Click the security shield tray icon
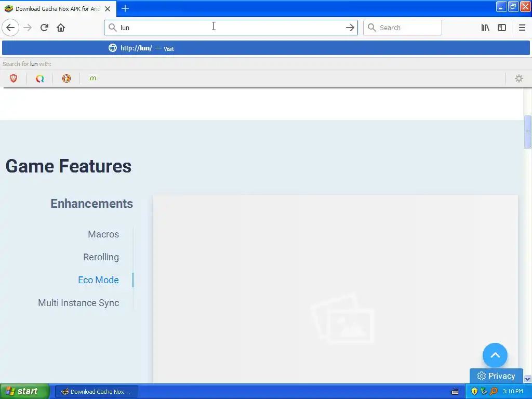 (474, 391)
